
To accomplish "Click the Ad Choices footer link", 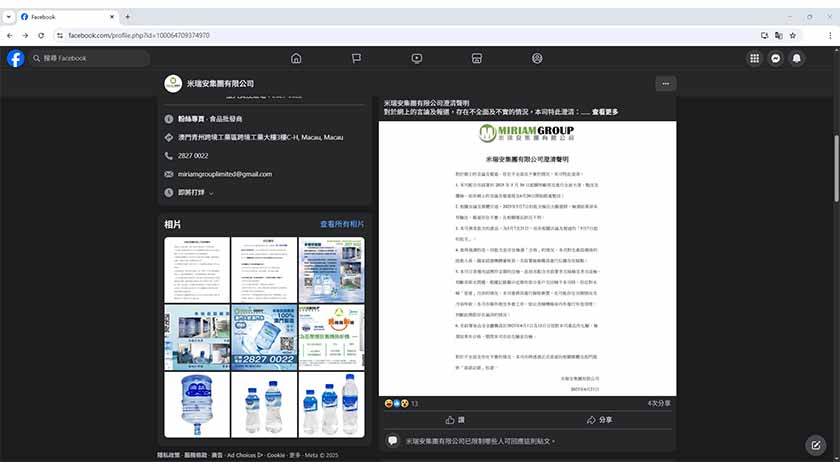I will [x=245, y=455].
